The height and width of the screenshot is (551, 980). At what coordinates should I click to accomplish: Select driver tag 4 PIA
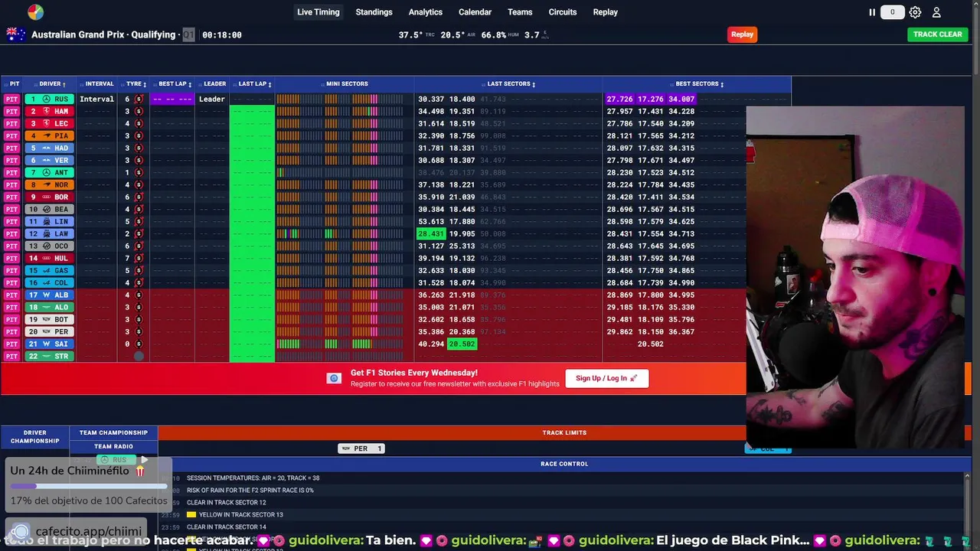[x=50, y=136]
